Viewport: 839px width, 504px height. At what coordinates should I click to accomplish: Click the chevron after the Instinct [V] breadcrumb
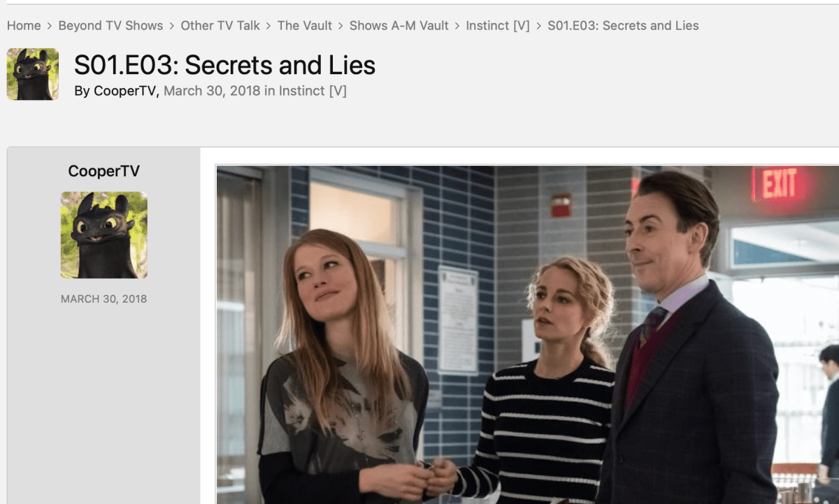539,26
